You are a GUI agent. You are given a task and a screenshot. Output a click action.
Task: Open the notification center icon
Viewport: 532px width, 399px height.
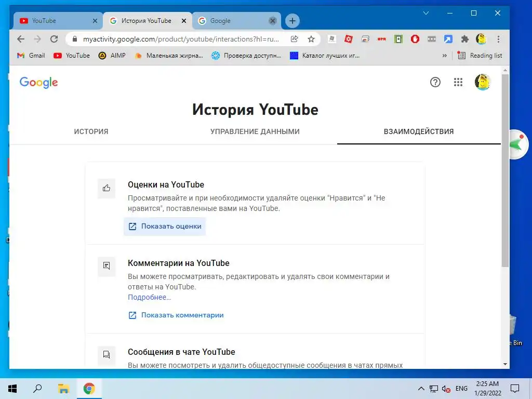click(515, 389)
